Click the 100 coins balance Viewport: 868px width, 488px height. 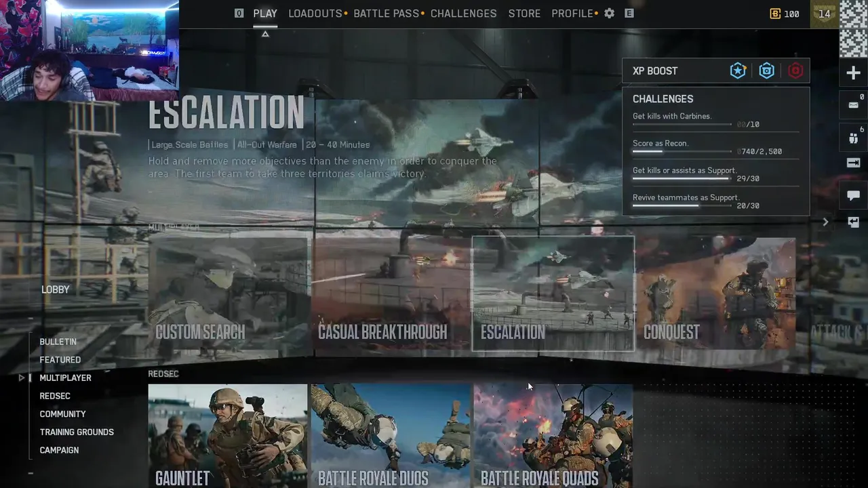791,14
